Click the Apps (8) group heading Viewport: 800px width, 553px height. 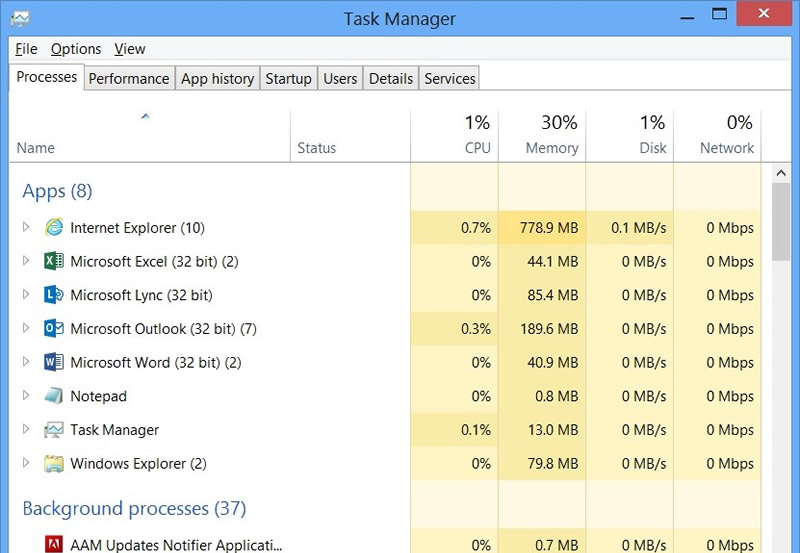[x=57, y=191]
